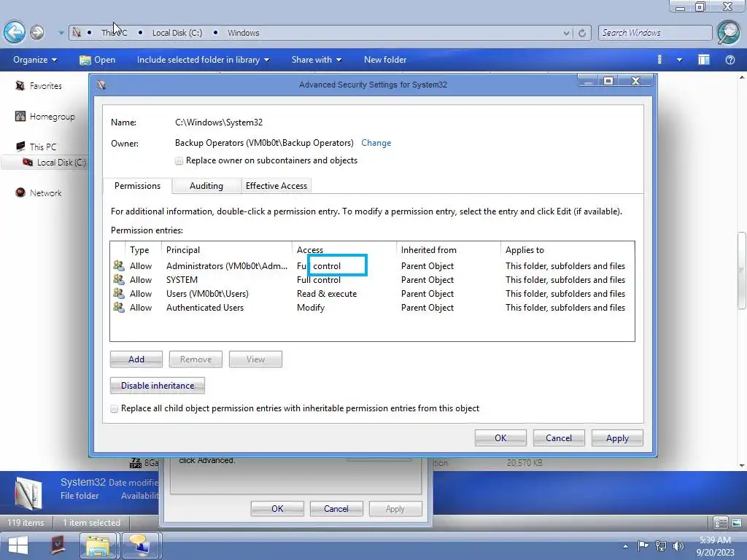Image resolution: width=747 pixels, height=560 pixels.
Task: Click OK in the background Properties dialog
Action: click(x=277, y=508)
